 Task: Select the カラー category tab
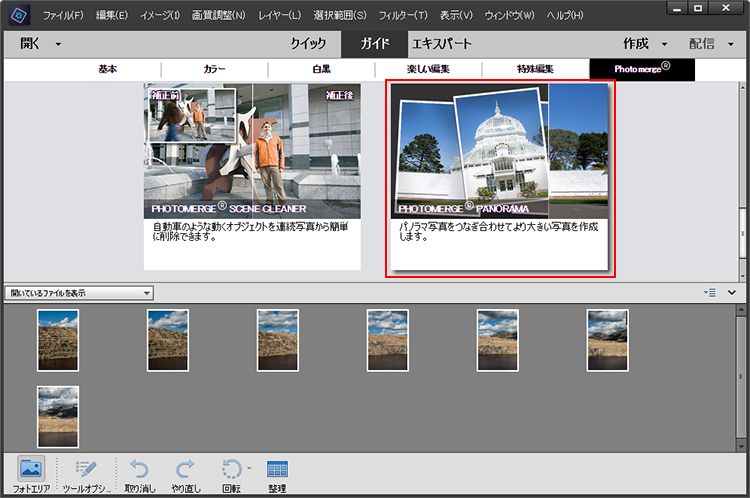click(x=214, y=69)
